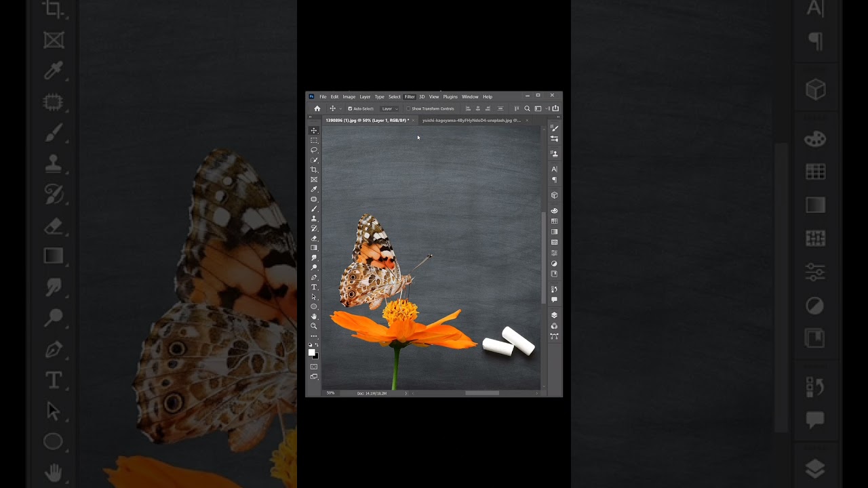This screenshot has height=488, width=868.
Task: Select the Dodge tool
Action: [314, 267]
